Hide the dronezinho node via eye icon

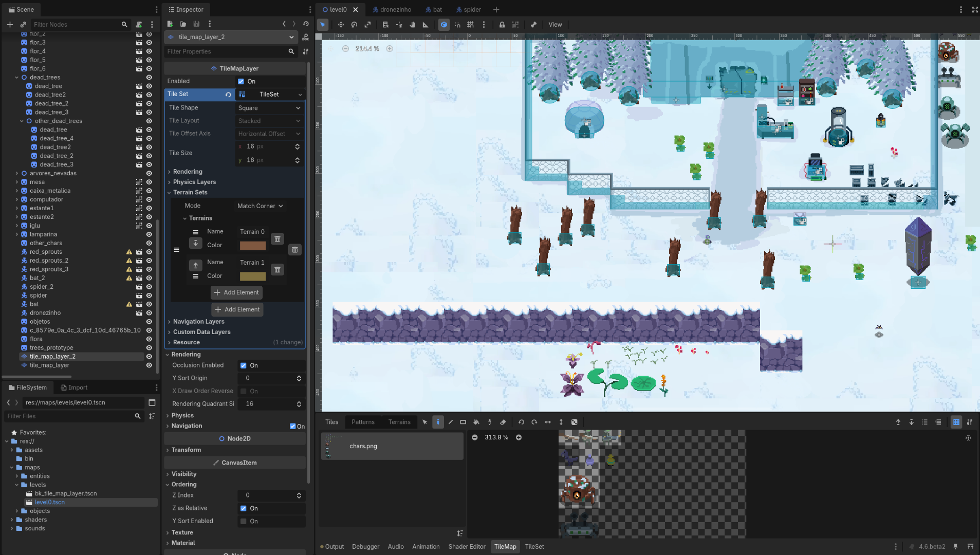(x=149, y=313)
